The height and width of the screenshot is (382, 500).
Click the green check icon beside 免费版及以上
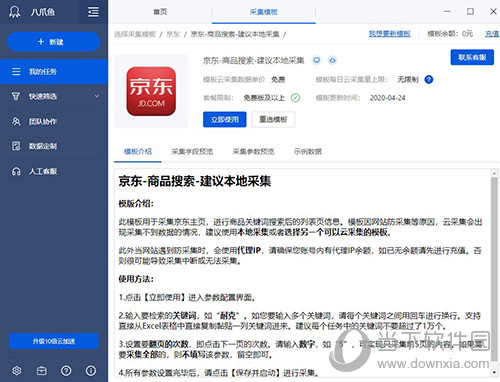tap(295, 98)
